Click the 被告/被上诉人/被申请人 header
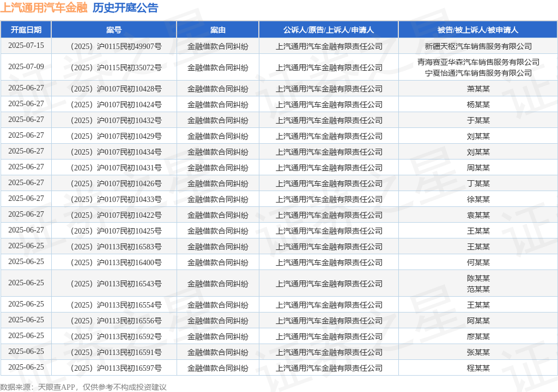Screen dimensions: 558x392 click(x=478, y=30)
